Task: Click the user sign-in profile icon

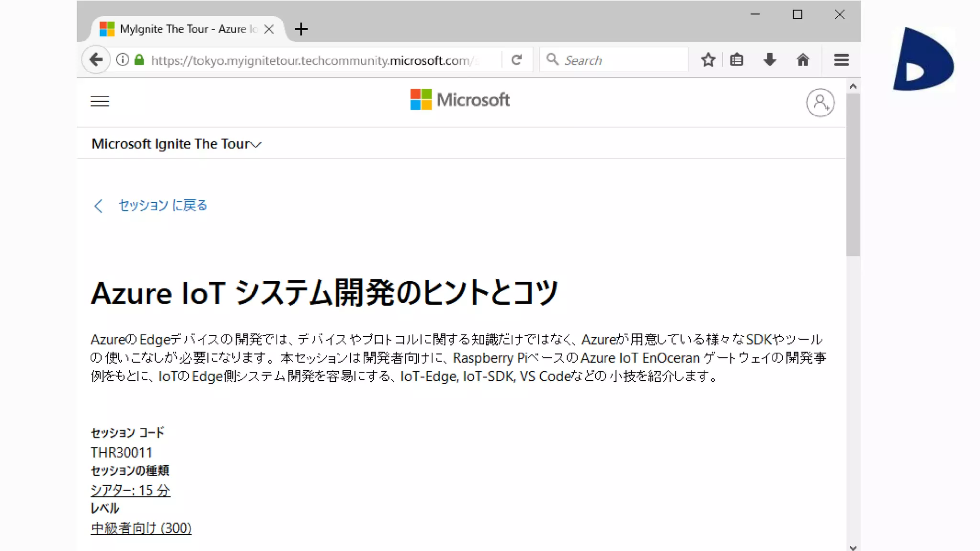Action: pyautogui.click(x=820, y=102)
